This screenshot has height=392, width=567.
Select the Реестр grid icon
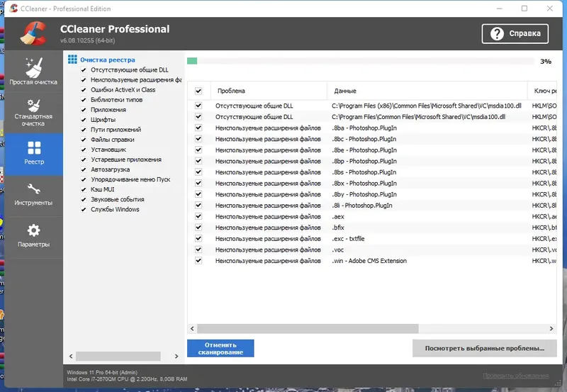point(33,148)
